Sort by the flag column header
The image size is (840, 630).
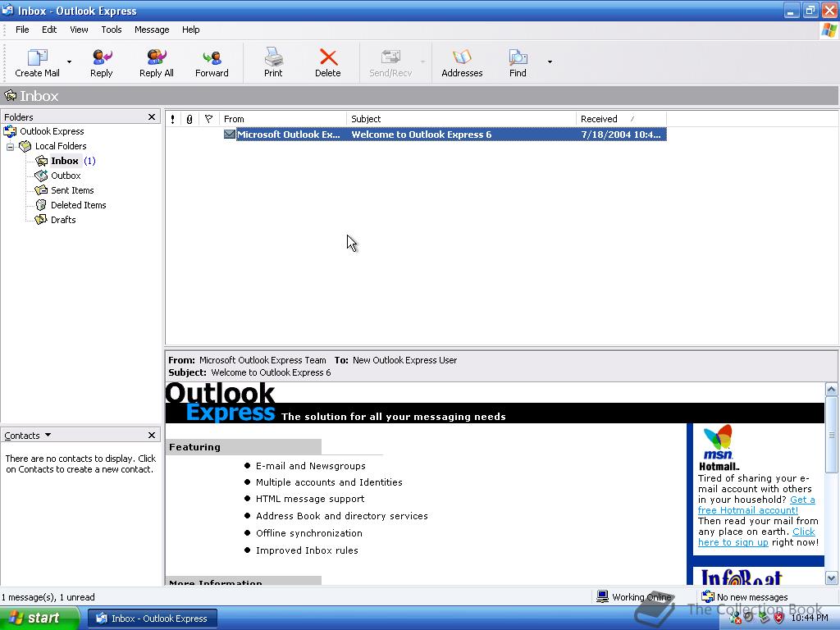(209, 119)
